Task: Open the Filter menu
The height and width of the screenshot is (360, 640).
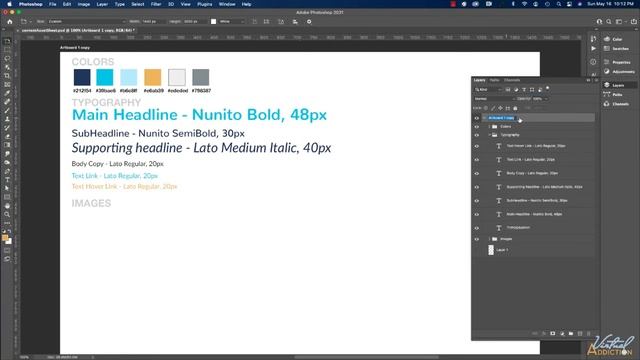Action: (x=156, y=4)
